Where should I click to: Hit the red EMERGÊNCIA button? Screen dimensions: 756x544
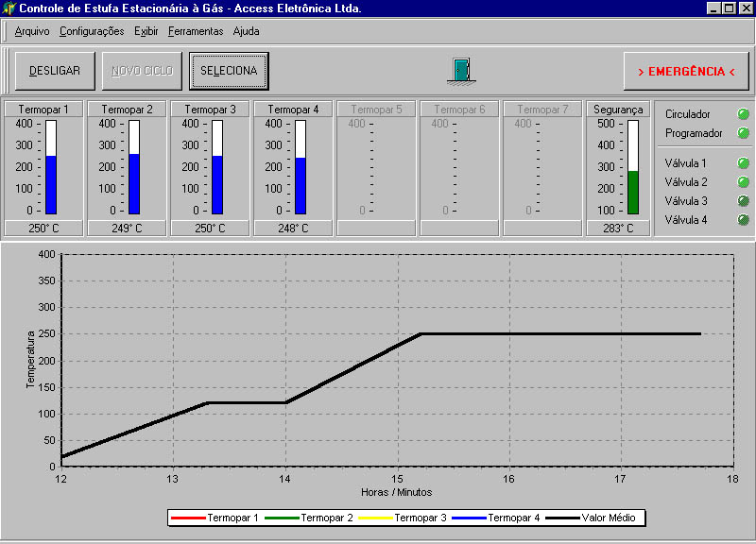(x=686, y=72)
